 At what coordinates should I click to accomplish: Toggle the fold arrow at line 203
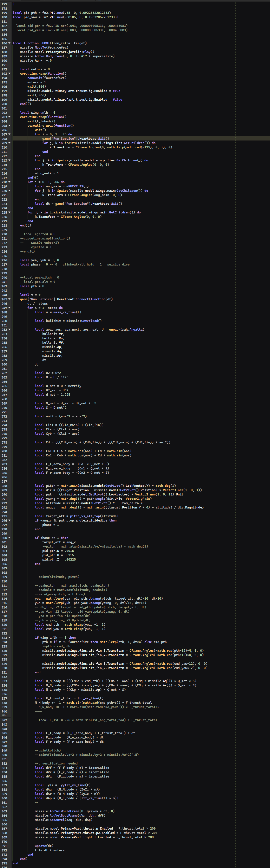coord(9,117)
